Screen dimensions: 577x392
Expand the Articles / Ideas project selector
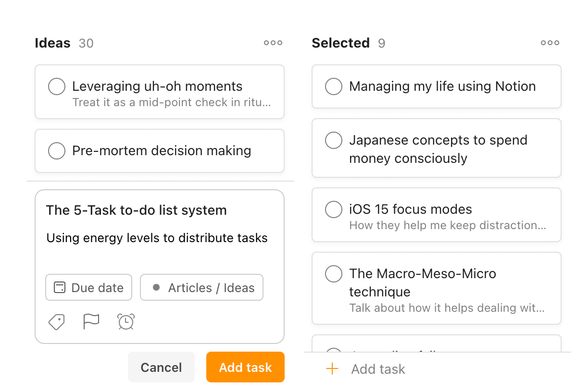(x=202, y=288)
